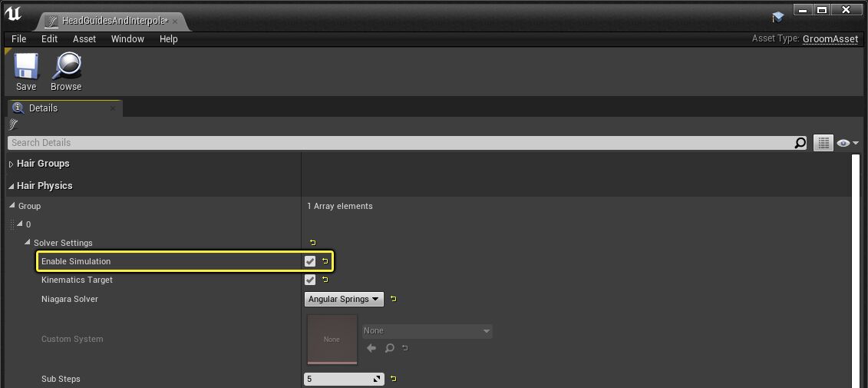Collapse array element 0
Image resolution: width=868 pixels, height=388 pixels.
pos(20,224)
